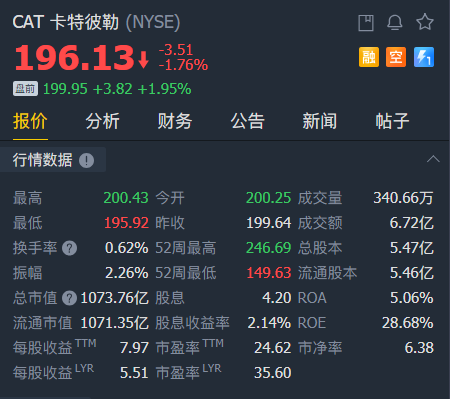
Task: Click the 行情数据 section header
Action: [43, 160]
